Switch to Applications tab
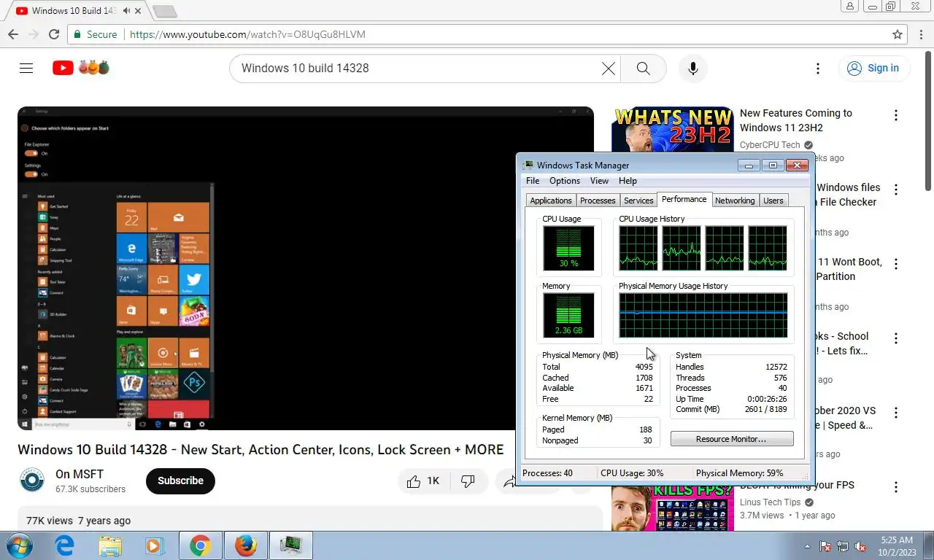This screenshot has height=560, width=934. coord(551,201)
